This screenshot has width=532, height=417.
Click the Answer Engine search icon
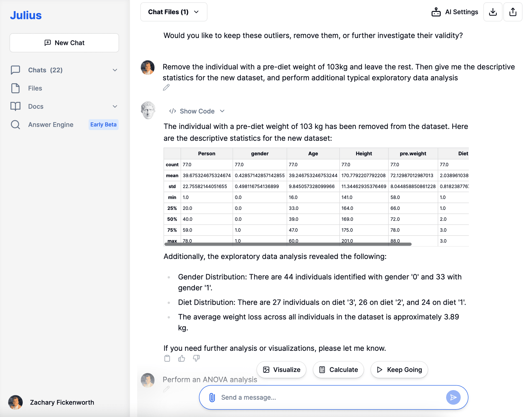point(16,124)
